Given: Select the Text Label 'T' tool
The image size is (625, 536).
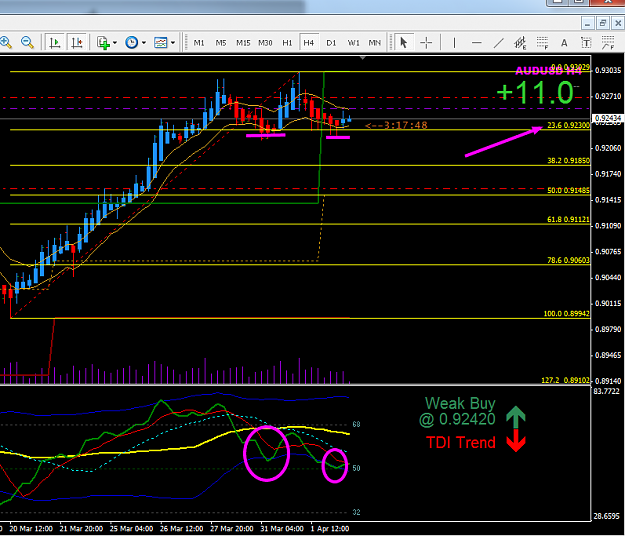Looking at the screenshot, I should pyautogui.click(x=586, y=43).
